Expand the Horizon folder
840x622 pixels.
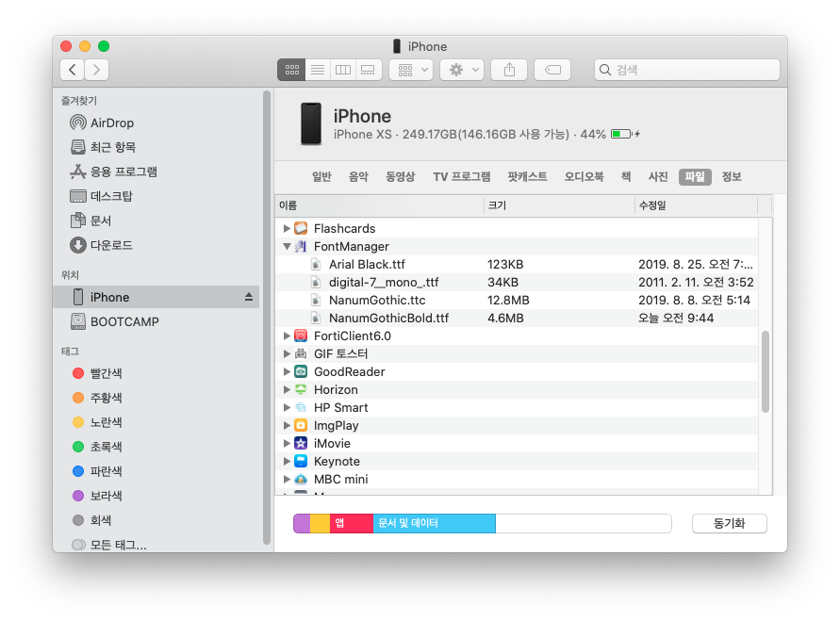click(x=287, y=389)
